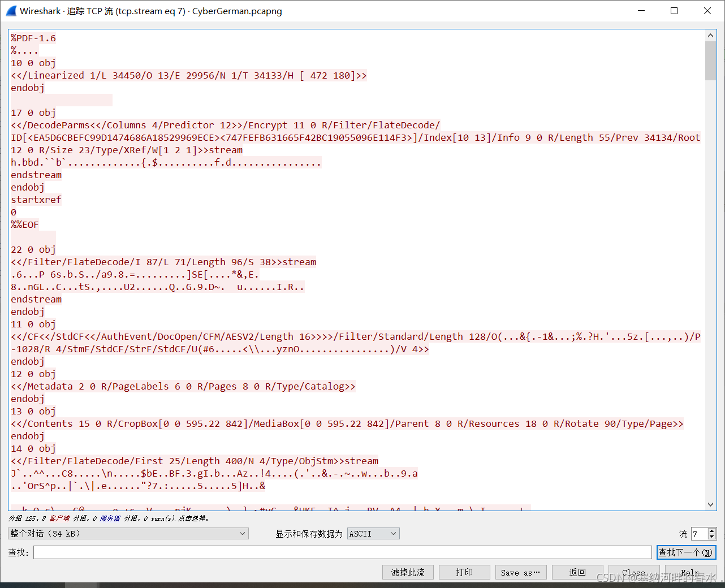Open the entire conversation (34 kB) dropdown
The height and width of the screenshot is (588, 725).
pyautogui.click(x=128, y=533)
